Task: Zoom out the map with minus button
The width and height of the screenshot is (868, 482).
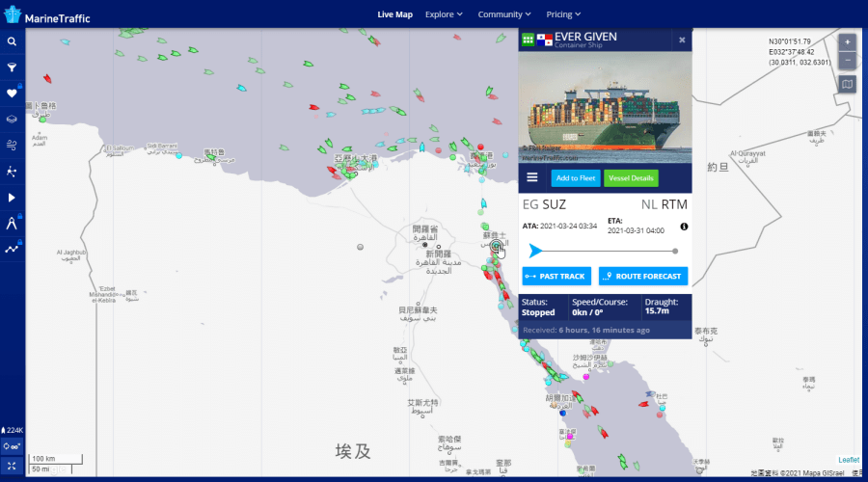Action: [847, 60]
